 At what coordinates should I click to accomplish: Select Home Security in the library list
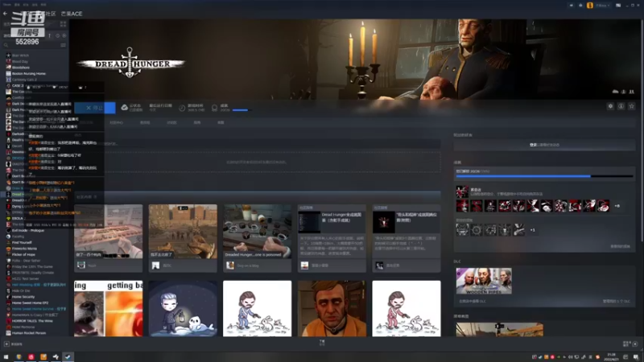(x=23, y=297)
